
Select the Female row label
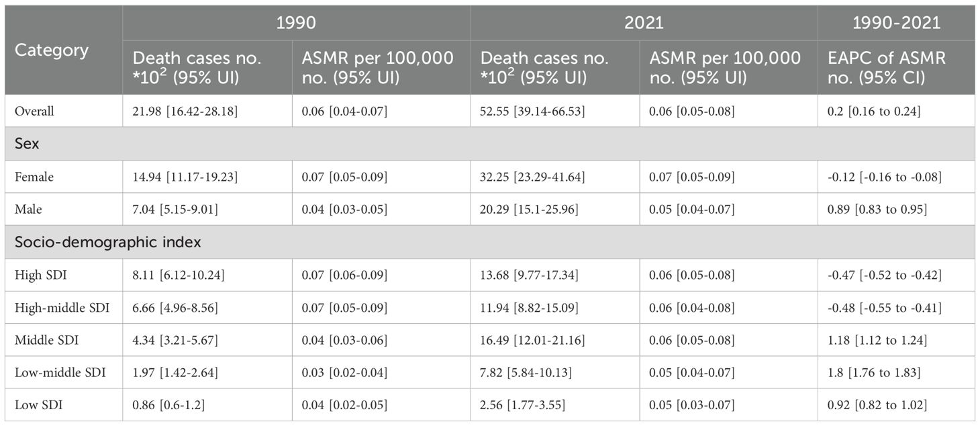point(34,177)
